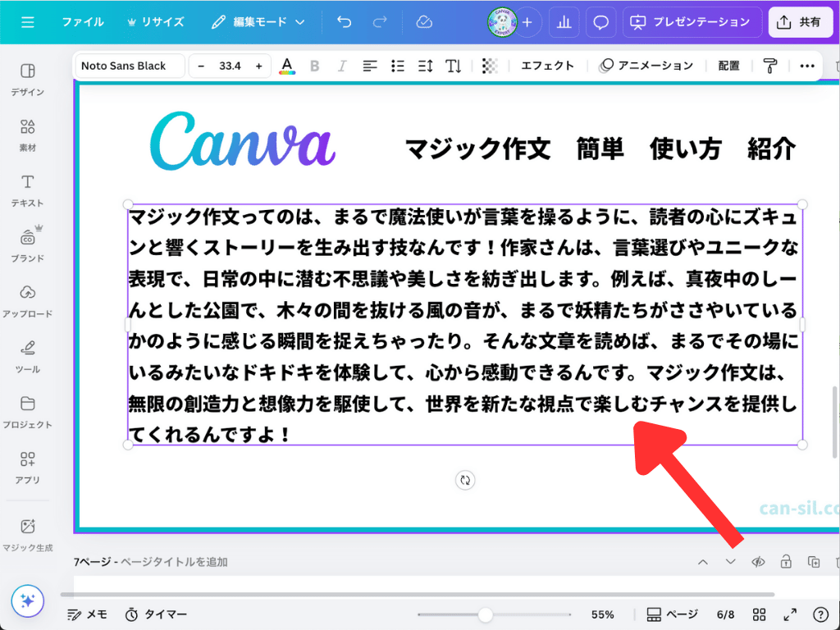Open the テキスト panel
The image size is (840, 630).
point(27,190)
